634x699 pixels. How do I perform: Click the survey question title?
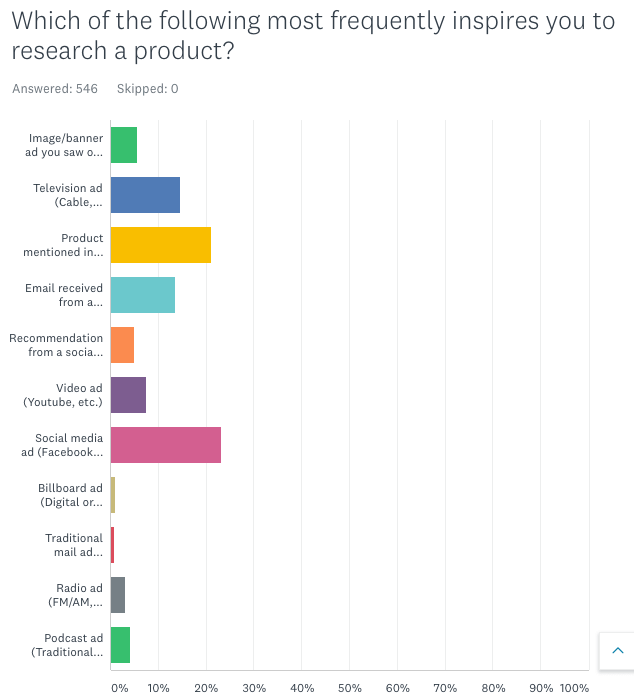pos(312,35)
